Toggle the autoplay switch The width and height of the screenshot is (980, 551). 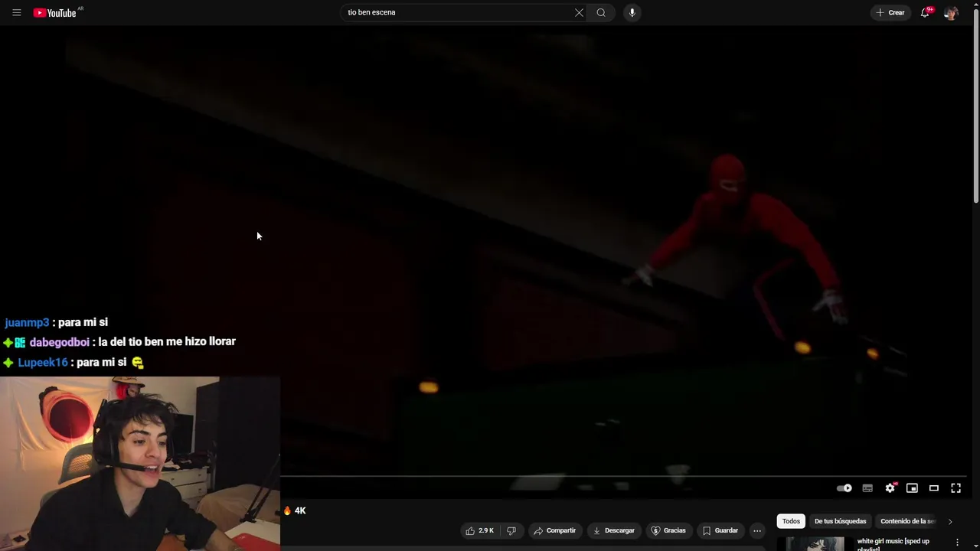(844, 488)
